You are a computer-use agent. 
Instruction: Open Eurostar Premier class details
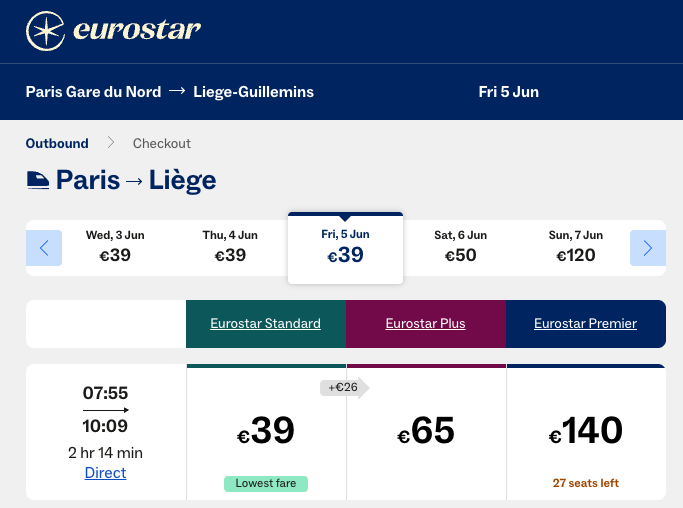(x=585, y=324)
